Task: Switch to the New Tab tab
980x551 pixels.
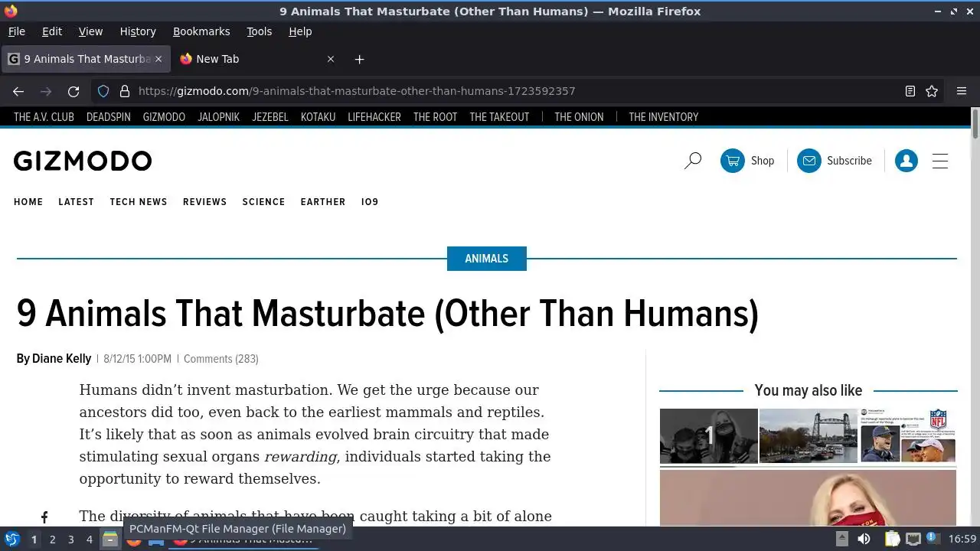Action: [256, 59]
